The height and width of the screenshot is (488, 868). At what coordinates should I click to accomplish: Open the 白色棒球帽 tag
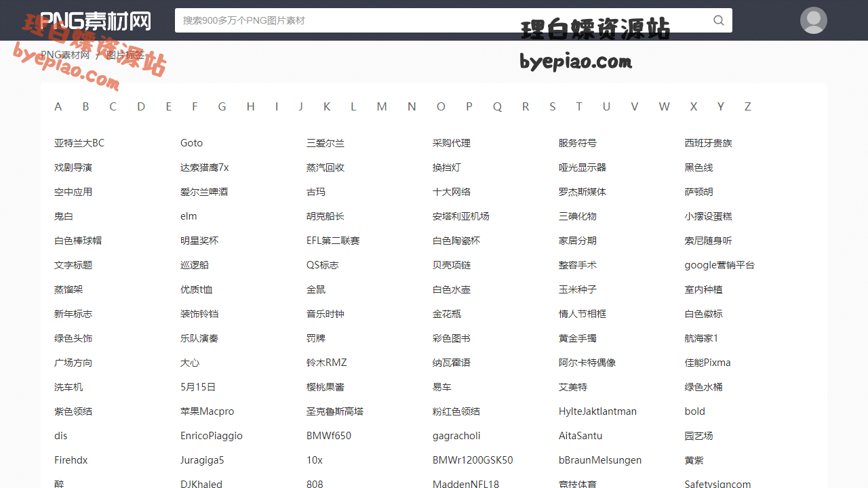tap(78, 241)
